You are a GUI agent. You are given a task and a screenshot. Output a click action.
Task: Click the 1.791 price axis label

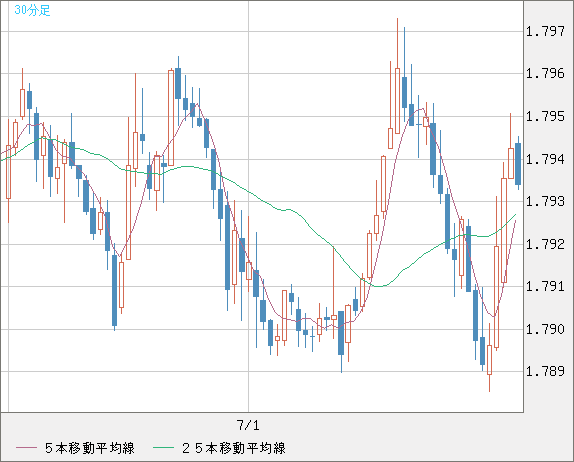point(545,286)
